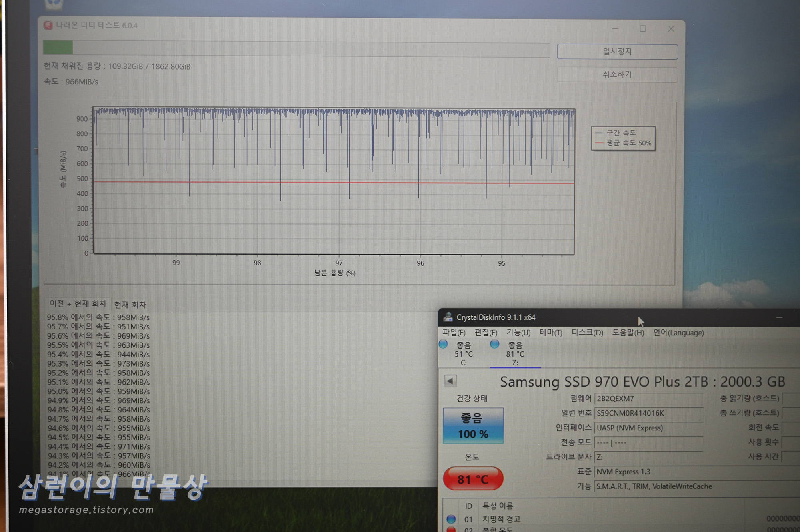Click the red 81 °C temperature badge
The height and width of the screenshot is (532, 800).
[473, 479]
